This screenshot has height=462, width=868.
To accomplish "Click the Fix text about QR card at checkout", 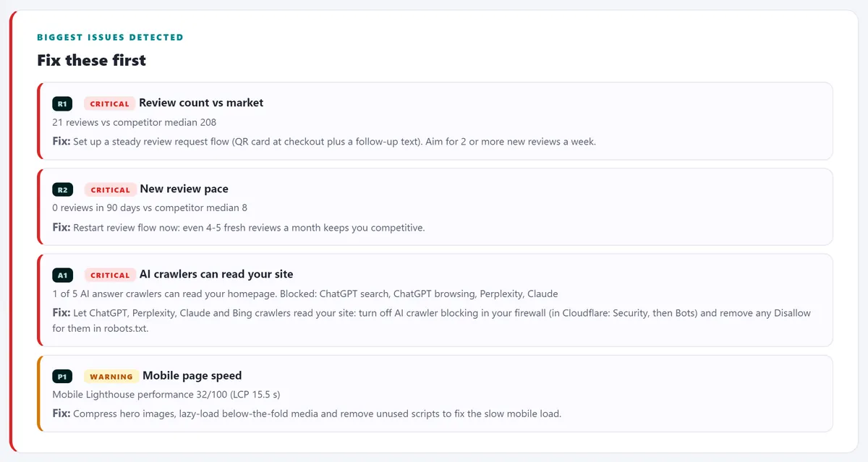I will [324, 142].
